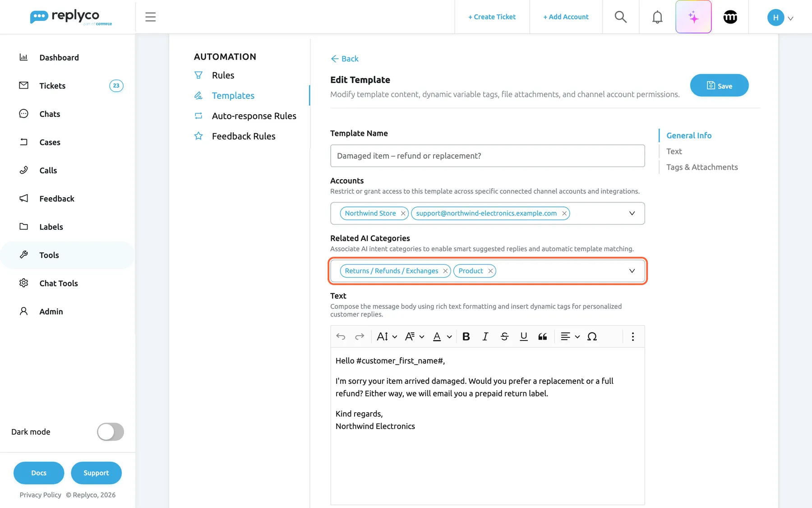This screenshot has width=812, height=508.
Task: Open text alignment dropdown
Action: (570, 336)
